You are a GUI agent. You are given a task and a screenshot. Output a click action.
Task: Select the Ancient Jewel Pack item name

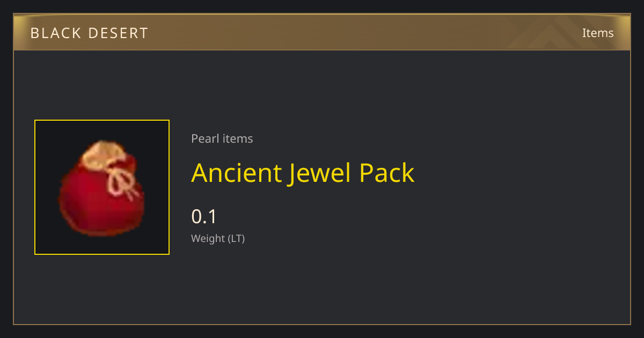[303, 173]
